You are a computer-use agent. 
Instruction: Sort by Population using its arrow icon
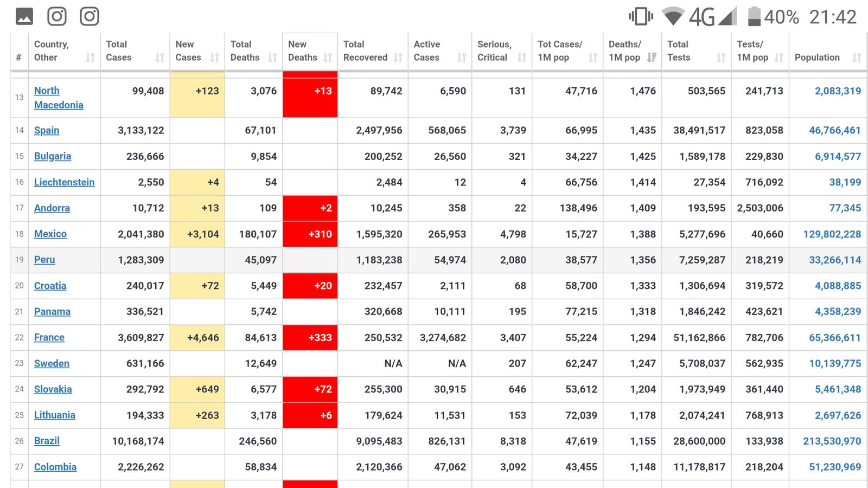857,57
